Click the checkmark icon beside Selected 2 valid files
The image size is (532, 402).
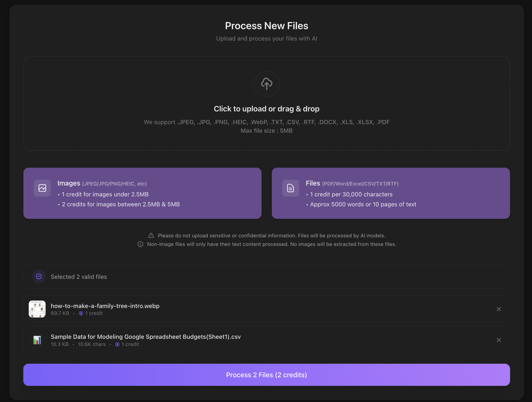click(38, 276)
